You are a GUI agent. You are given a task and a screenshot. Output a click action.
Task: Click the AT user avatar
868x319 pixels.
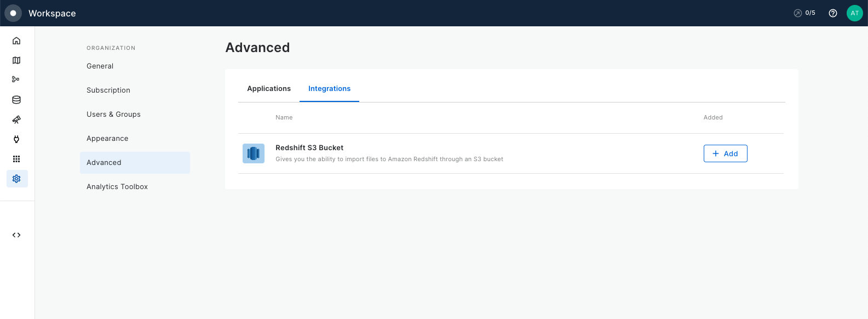pyautogui.click(x=854, y=13)
